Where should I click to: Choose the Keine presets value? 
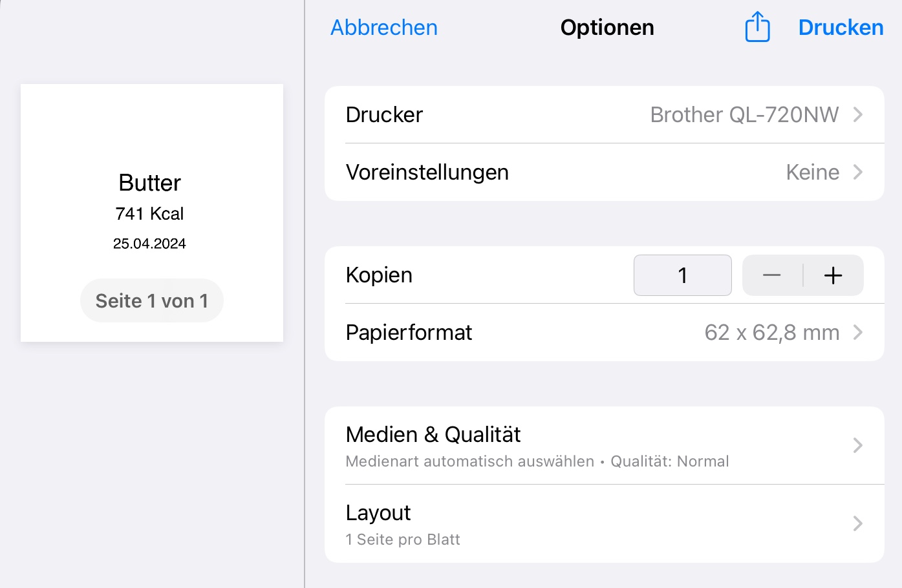[812, 173]
